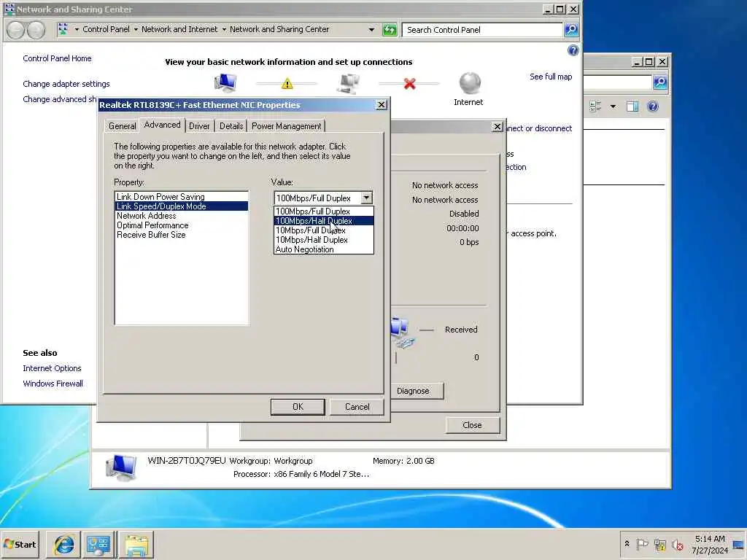The width and height of the screenshot is (747, 560).
Task: Click the computer icon in network map
Action: tap(225, 83)
